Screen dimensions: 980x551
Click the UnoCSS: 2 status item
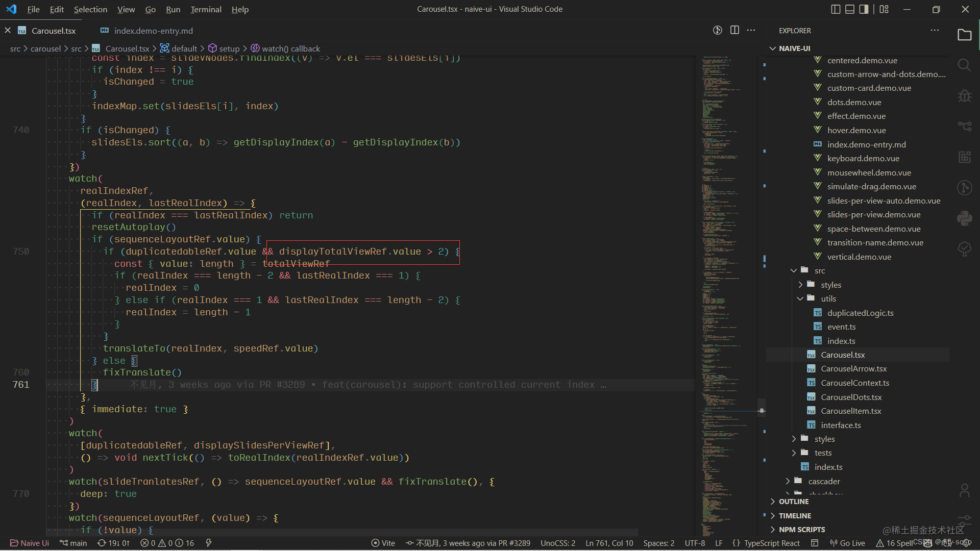(x=558, y=543)
